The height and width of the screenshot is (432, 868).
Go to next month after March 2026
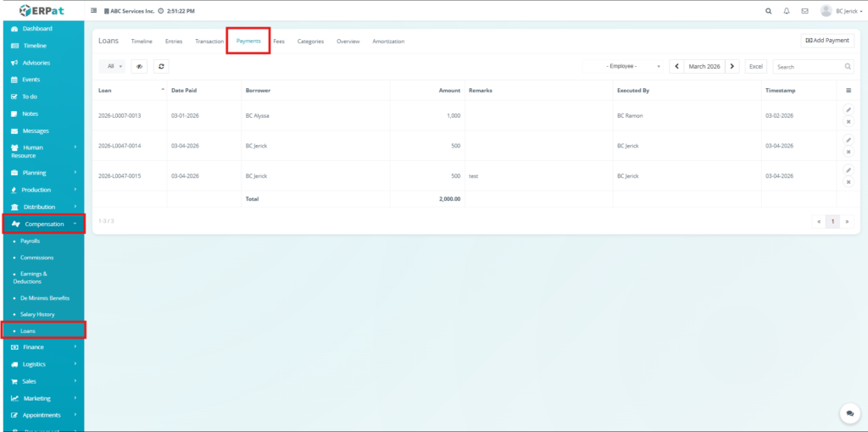coord(732,66)
